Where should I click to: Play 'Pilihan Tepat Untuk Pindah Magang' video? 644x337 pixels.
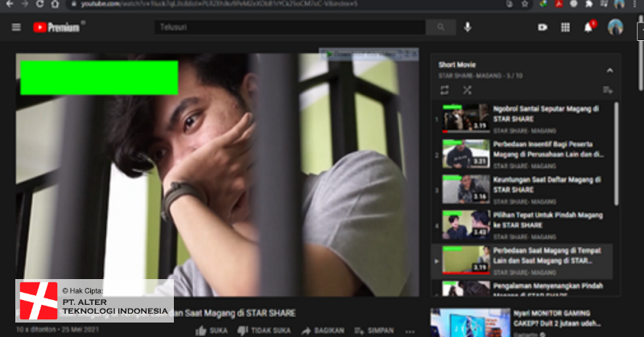[x=548, y=220]
